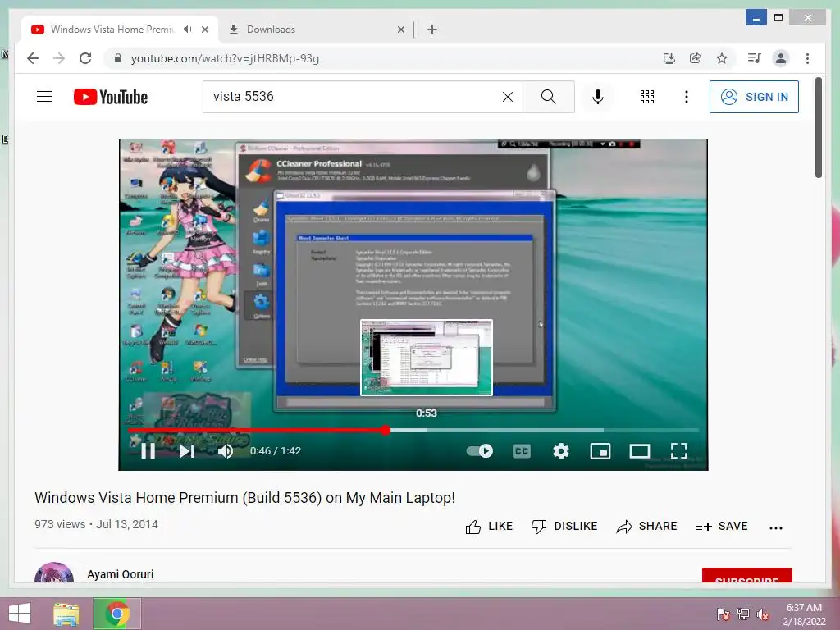Click the lock icon in the address bar
This screenshot has width=840, height=630.
pos(118,58)
